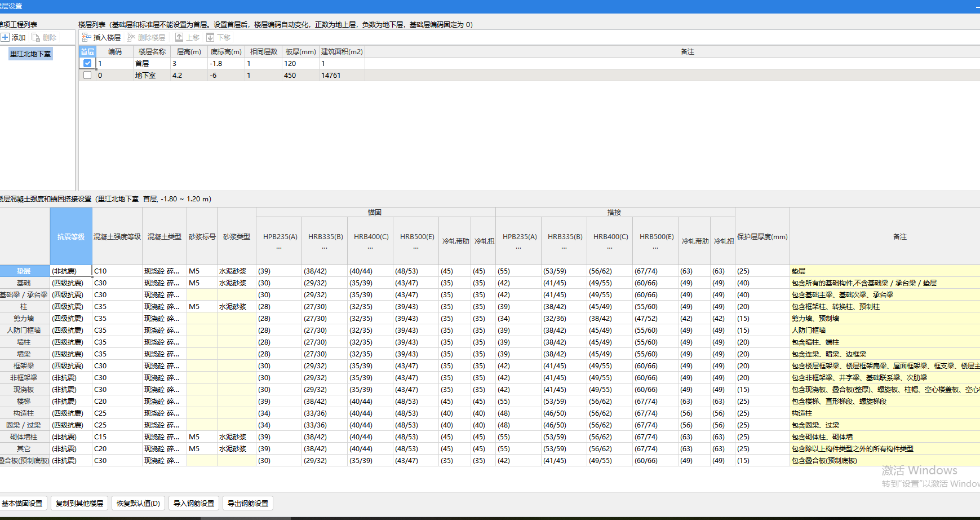Open HRB400(C) anchorage column ellipsis
The image size is (980, 520).
tap(370, 248)
